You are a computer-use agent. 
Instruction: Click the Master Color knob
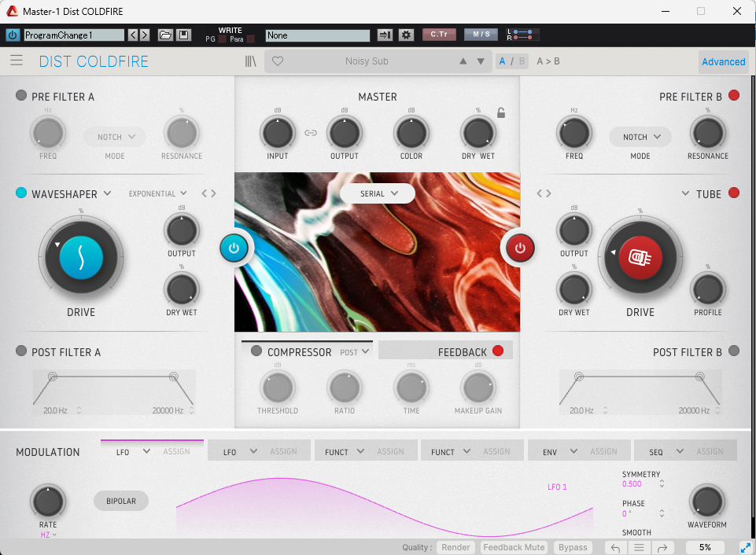411,133
